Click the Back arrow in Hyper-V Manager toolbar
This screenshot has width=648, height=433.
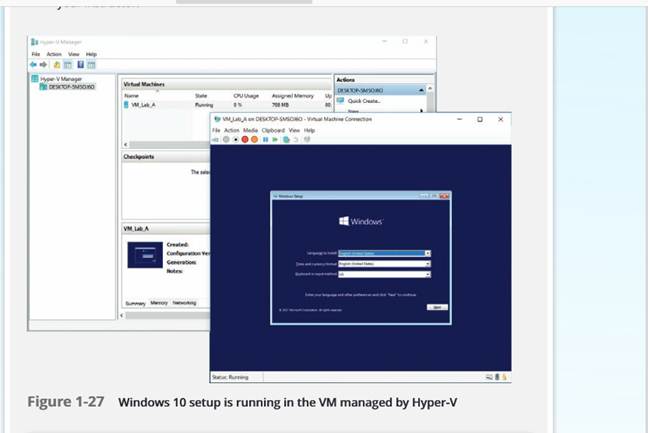pos(35,63)
